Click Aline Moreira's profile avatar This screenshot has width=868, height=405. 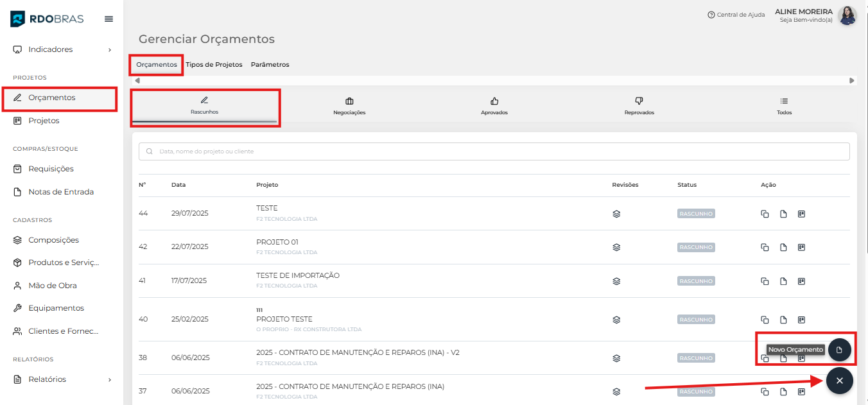pyautogui.click(x=847, y=15)
